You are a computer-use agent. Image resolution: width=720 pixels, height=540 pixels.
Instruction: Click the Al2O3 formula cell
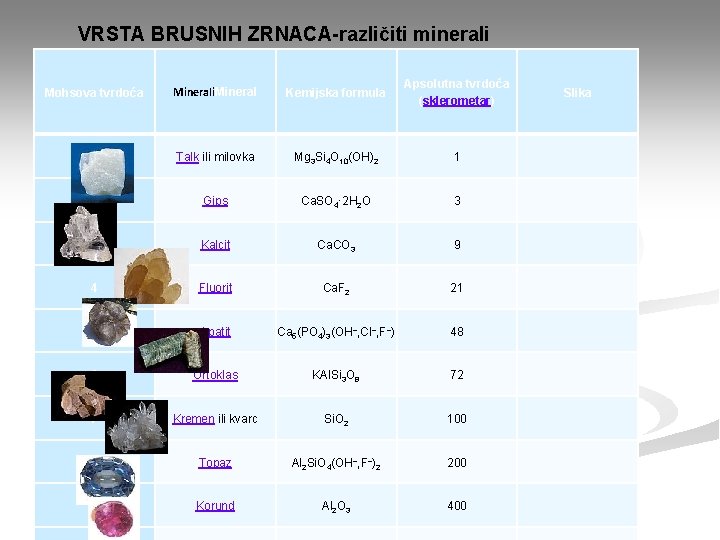pos(336,506)
